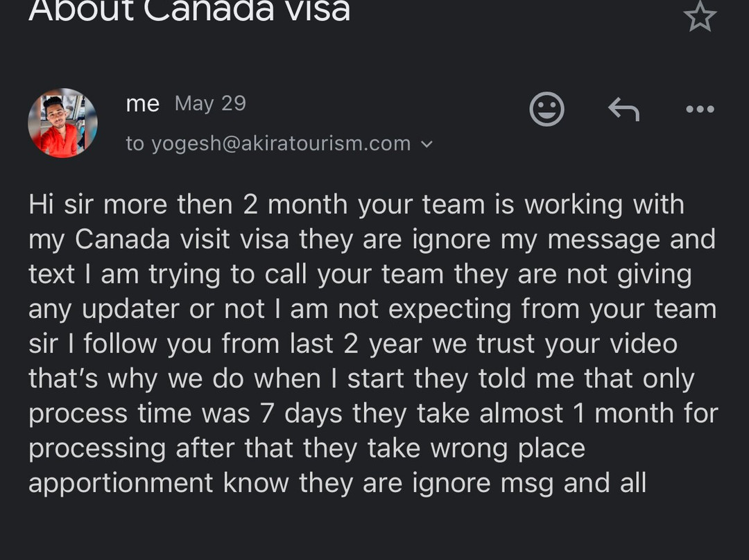Tap the yogesh@akiratourism.com recipient address
The image size is (749, 560).
point(281,143)
